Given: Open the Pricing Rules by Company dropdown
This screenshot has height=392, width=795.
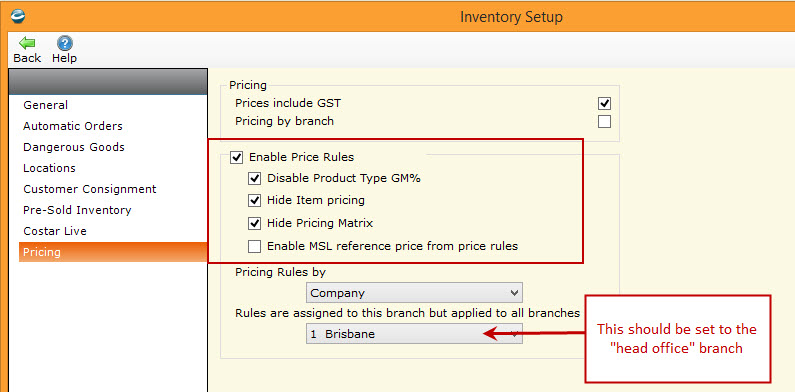Looking at the screenshot, I should [x=414, y=293].
